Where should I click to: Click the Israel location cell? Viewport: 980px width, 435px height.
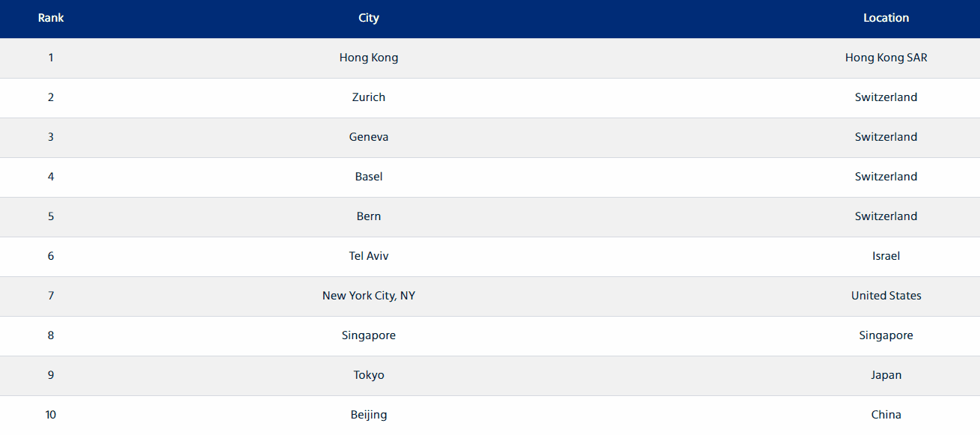[x=886, y=256]
